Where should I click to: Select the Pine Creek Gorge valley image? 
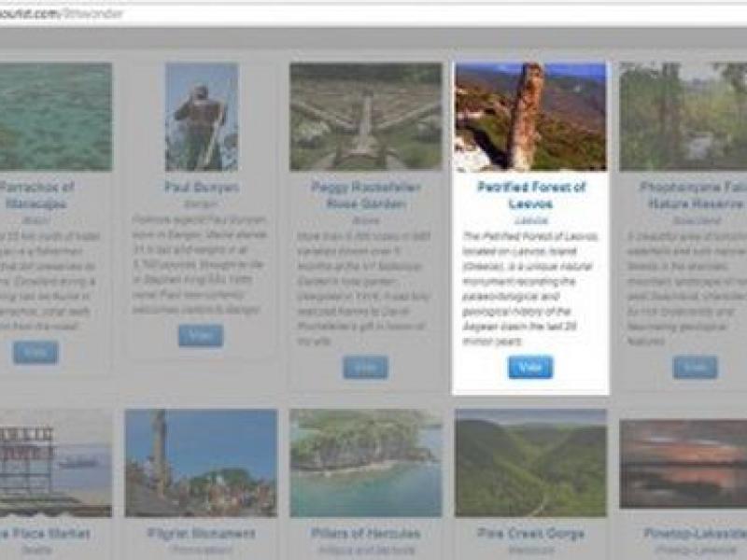click(x=530, y=463)
